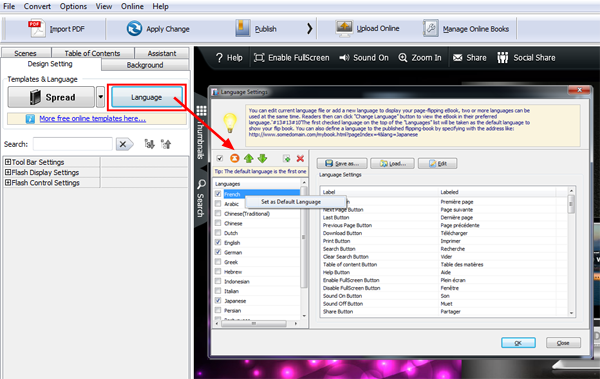Click into the Search input field
This screenshot has width=600, height=379.
(x=73, y=144)
